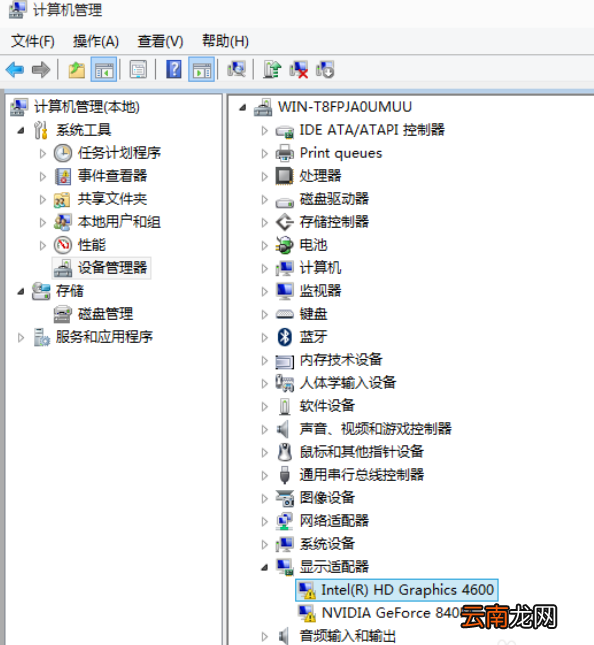Image resolution: width=594 pixels, height=645 pixels.
Task: Open the 查看(V) menu
Action: pyautogui.click(x=160, y=41)
